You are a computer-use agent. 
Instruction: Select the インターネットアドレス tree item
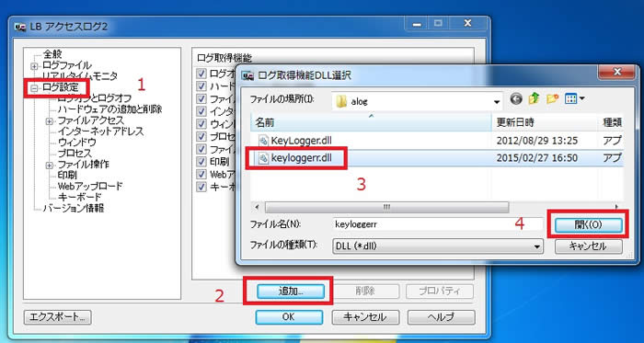pos(100,131)
